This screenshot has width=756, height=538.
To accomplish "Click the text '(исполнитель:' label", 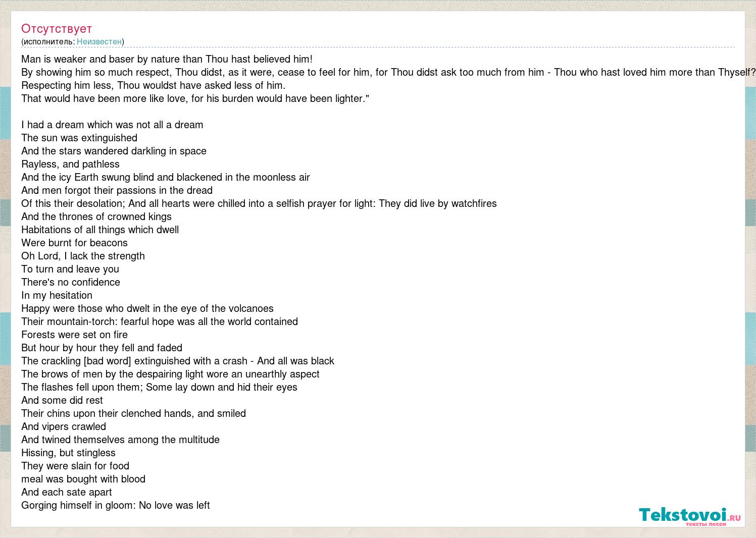I will pos(48,41).
